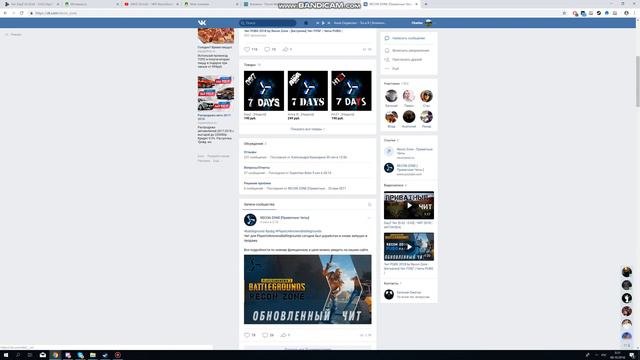Open the Chrome profile avatar icon
Screen dimensions: 640x360
tap(627, 13)
